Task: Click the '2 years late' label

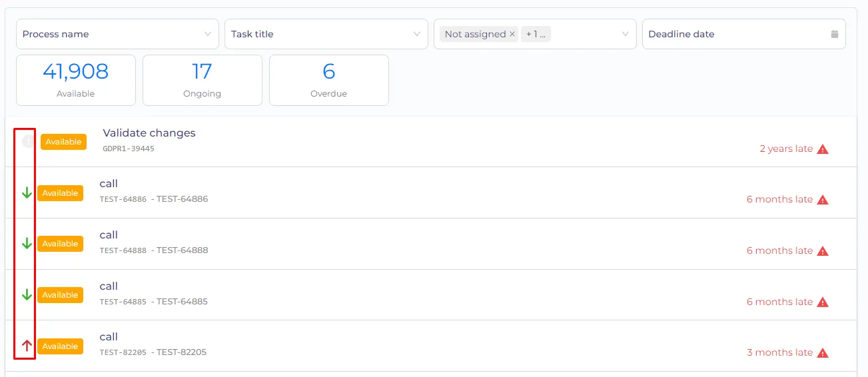Action: 786,149
